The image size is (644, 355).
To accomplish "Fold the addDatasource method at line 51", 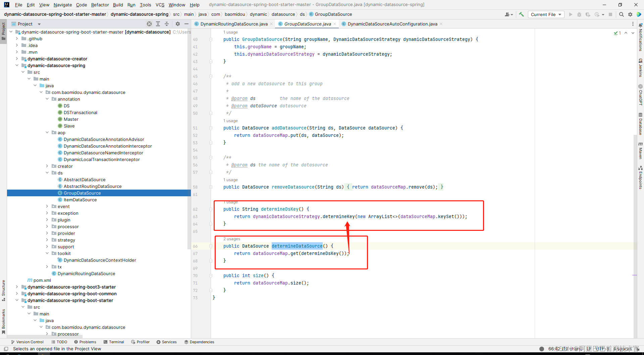I will coord(211,128).
